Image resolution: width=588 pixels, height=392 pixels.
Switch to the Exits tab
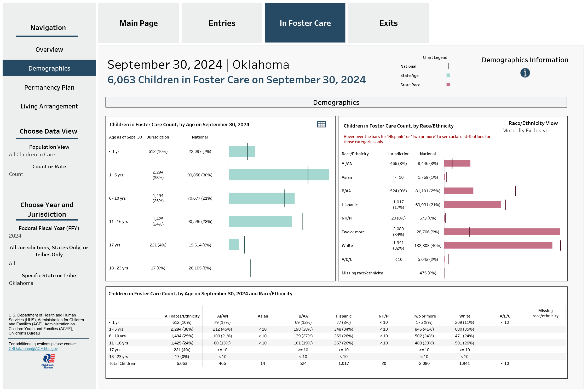click(x=388, y=23)
